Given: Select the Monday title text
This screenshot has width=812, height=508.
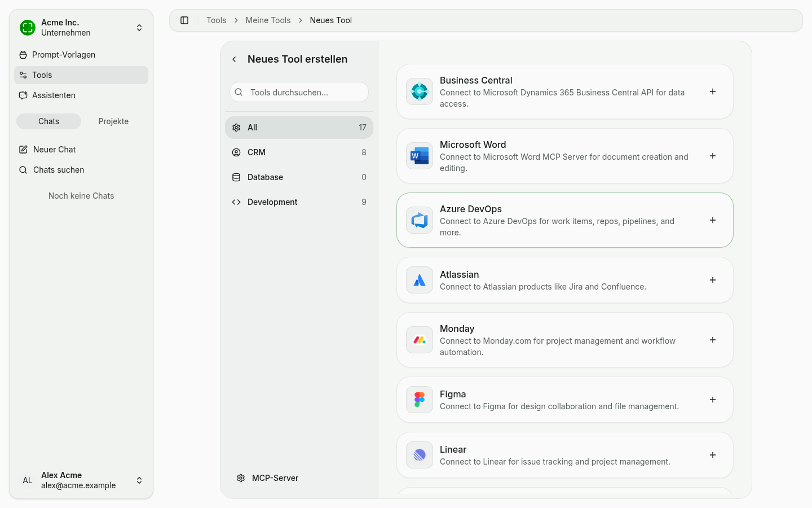Looking at the screenshot, I should (x=457, y=329).
